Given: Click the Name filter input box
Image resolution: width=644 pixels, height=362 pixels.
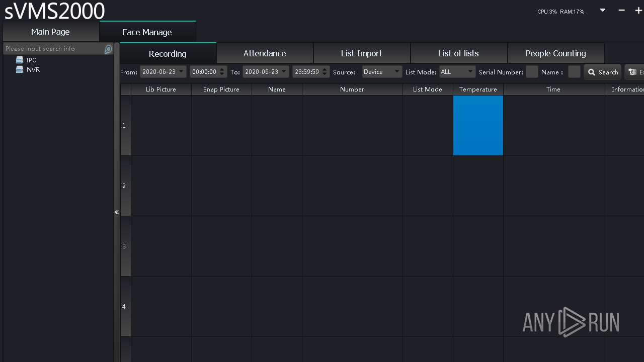Looking at the screenshot, I should coord(574,72).
